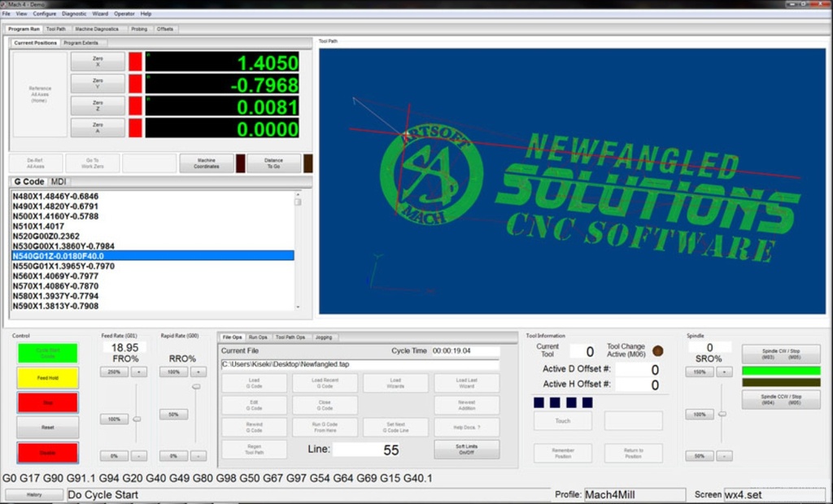This screenshot has height=504, width=833.
Task: Toggle the Machine Coordinates display
Action: [206, 163]
